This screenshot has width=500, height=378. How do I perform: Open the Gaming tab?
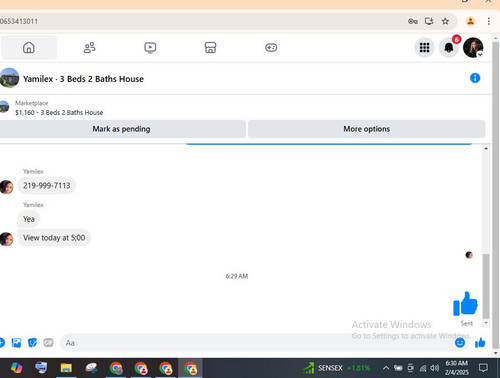point(271,48)
